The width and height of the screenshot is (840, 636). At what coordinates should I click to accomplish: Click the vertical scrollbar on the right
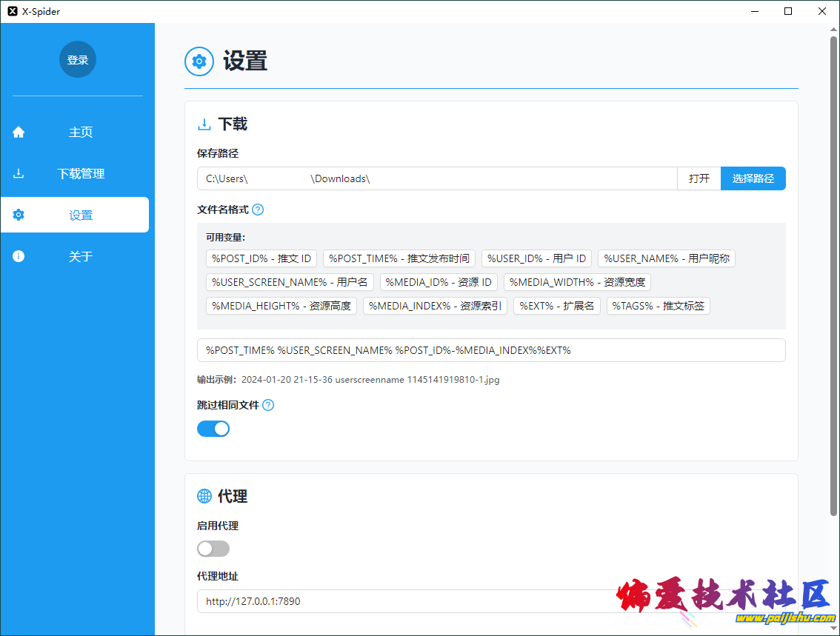click(834, 274)
